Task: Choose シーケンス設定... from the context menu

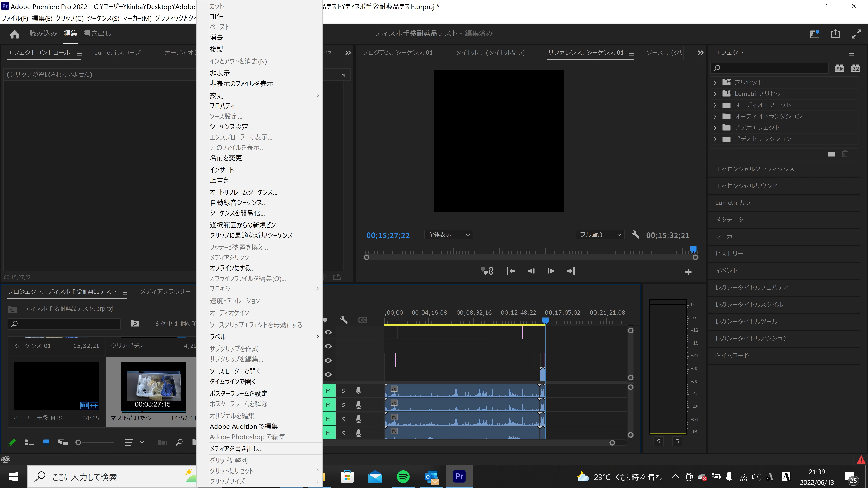Action: coord(231,127)
